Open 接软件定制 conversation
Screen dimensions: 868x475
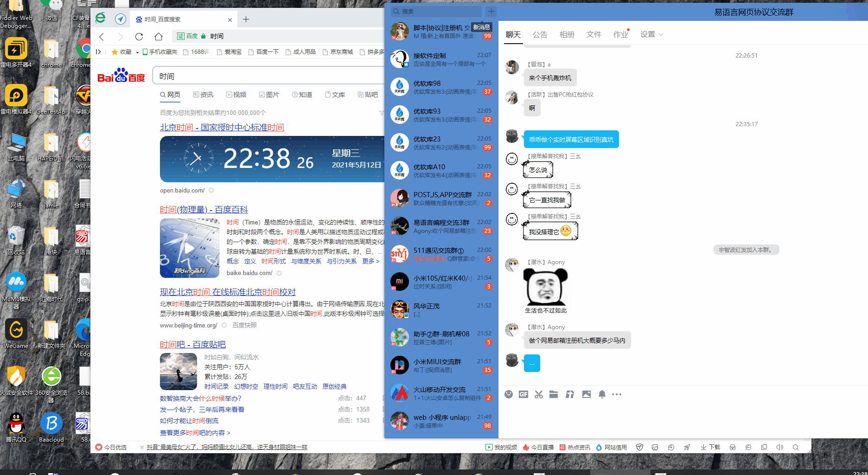441,59
